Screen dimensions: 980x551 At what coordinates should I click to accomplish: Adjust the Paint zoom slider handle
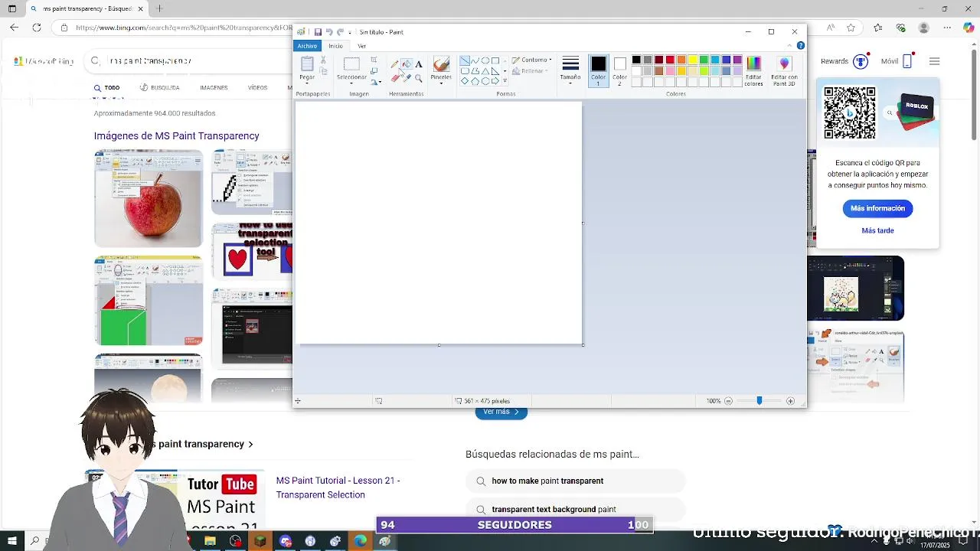[x=759, y=401]
